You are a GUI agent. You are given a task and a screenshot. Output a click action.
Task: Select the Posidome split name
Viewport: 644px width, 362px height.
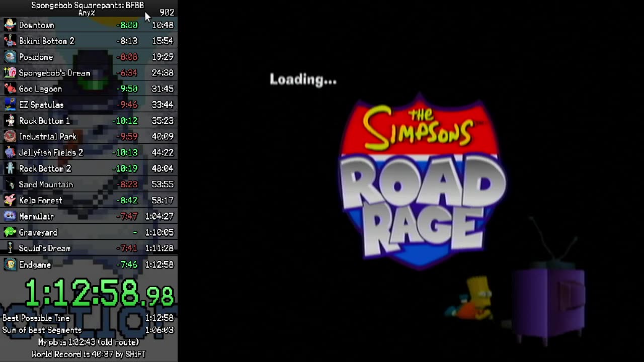(36, 57)
